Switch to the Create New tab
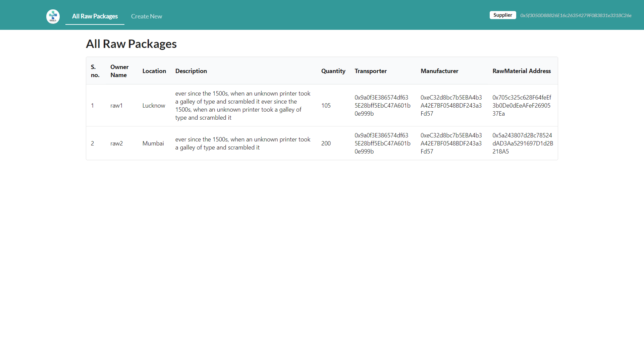644x362 pixels. (147, 16)
